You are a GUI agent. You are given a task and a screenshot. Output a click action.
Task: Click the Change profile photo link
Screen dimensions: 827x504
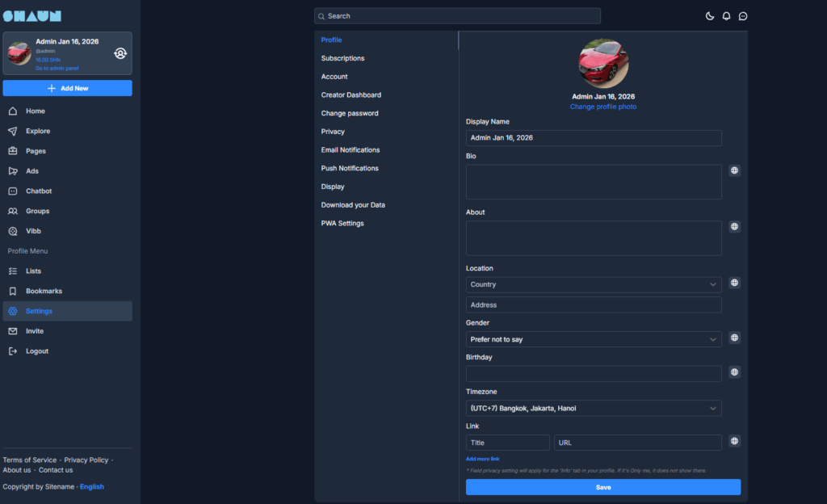click(602, 107)
